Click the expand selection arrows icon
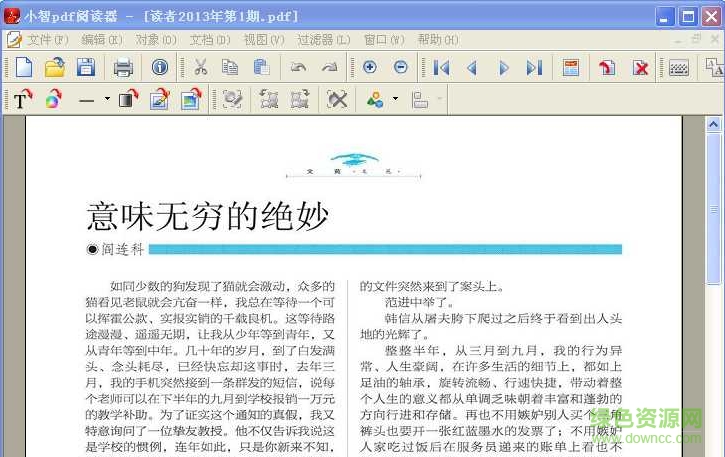The height and width of the screenshot is (457, 725). [300, 99]
